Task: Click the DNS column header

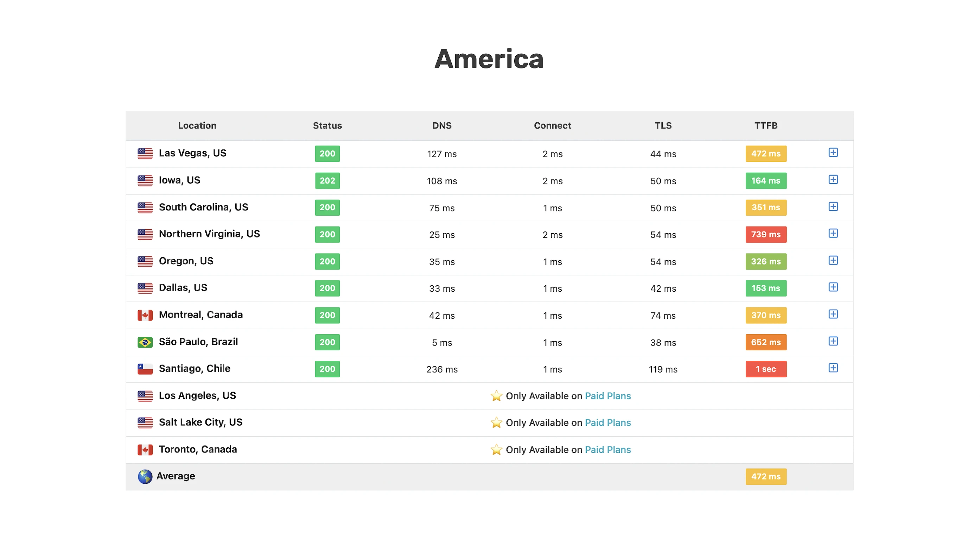Action: (442, 126)
